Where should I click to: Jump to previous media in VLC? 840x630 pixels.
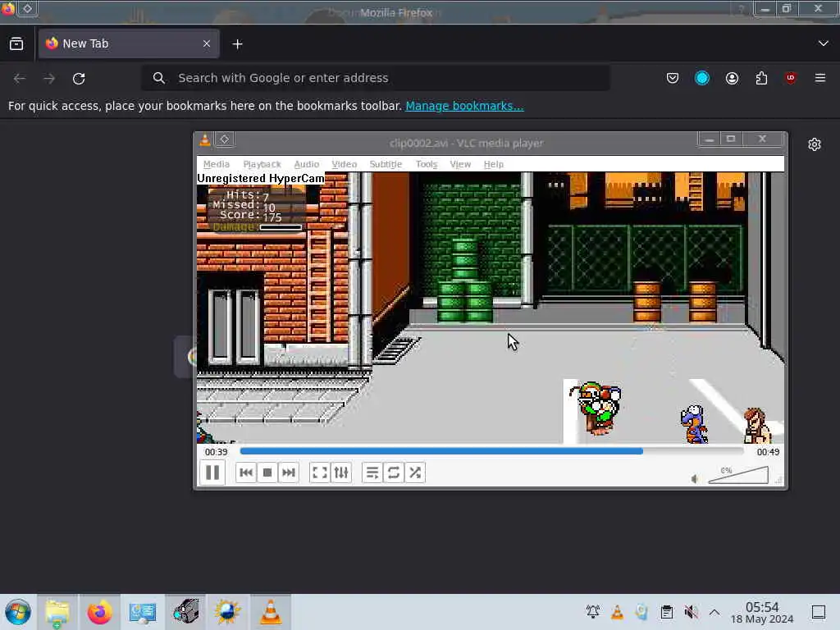(246, 472)
